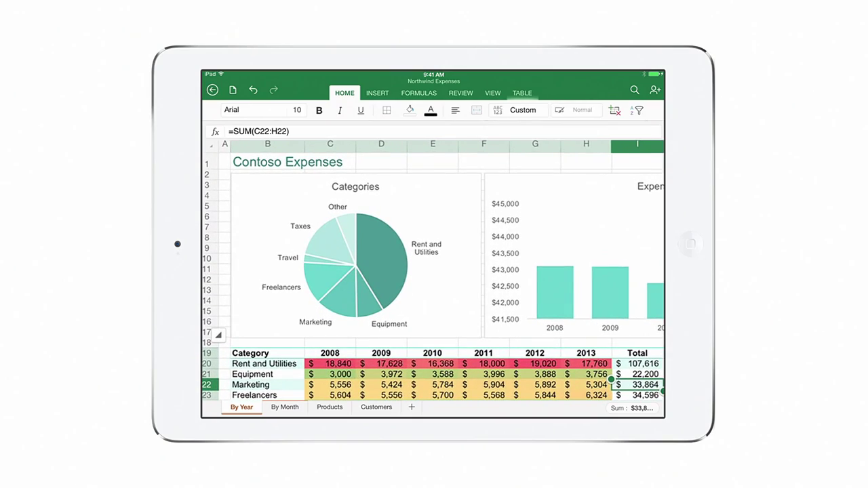Switch to the HOME ribbon tab
868x488 pixels.
[344, 93]
